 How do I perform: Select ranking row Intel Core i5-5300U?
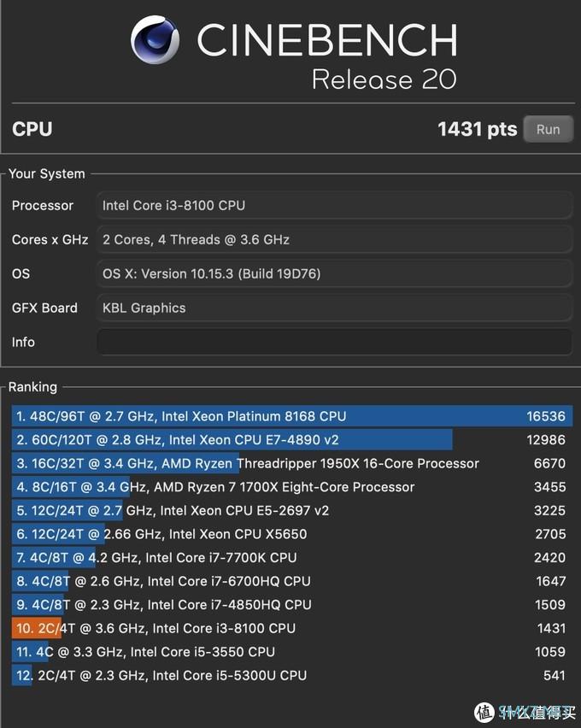pos(292,676)
